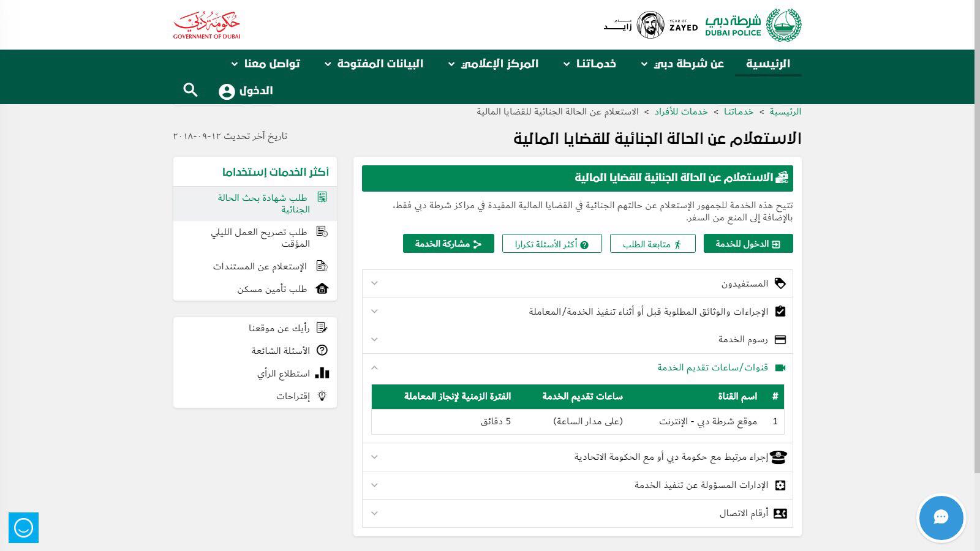Open the المركز الإعلامي nav menu
This screenshot has height=551, width=980.
pyautogui.click(x=493, y=64)
